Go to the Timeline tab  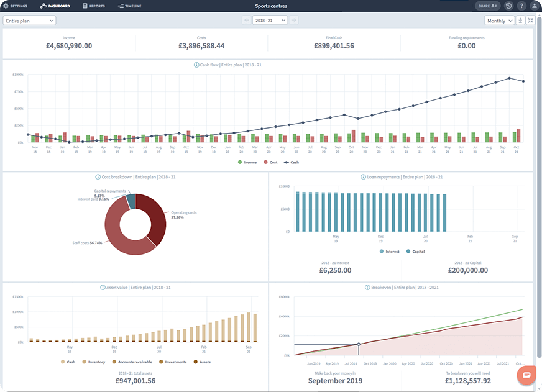(129, 6)
